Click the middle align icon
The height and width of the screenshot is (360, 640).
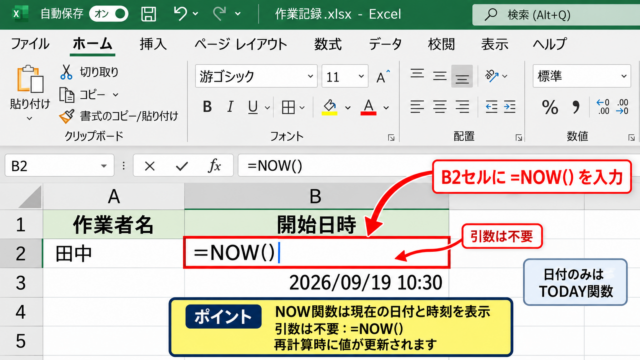tap(440, 76)
